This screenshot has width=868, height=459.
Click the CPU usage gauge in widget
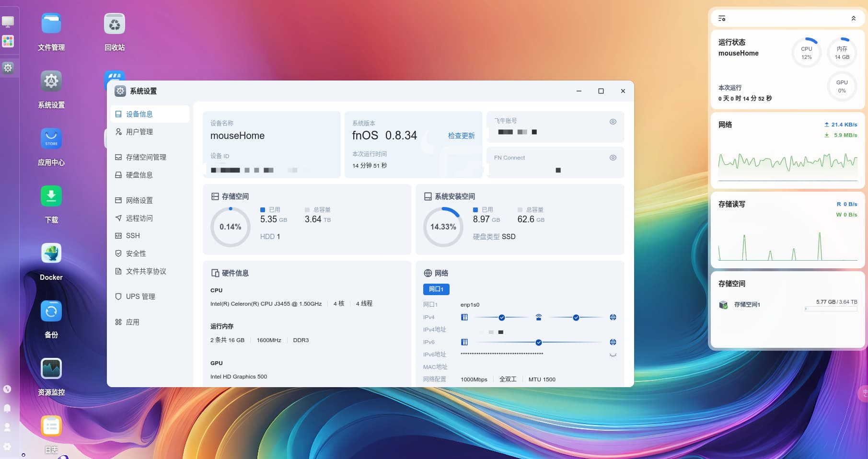click(807, 53)
